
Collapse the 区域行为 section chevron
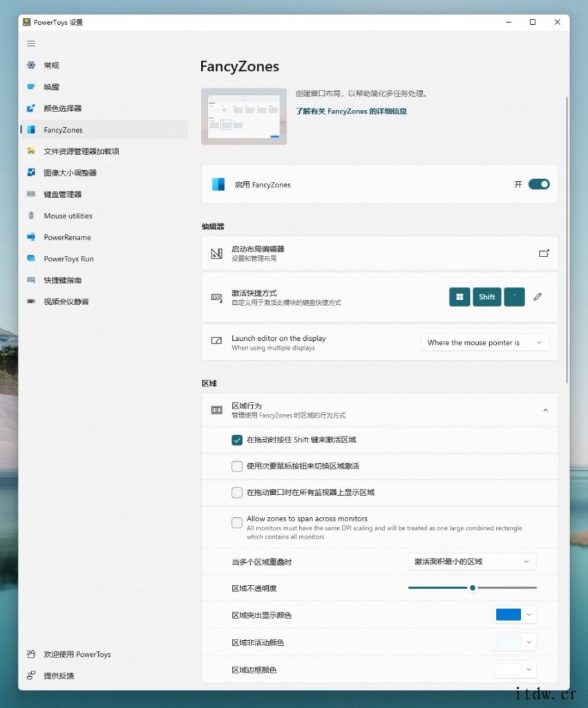pyautogui.click(x=545, y=411)
